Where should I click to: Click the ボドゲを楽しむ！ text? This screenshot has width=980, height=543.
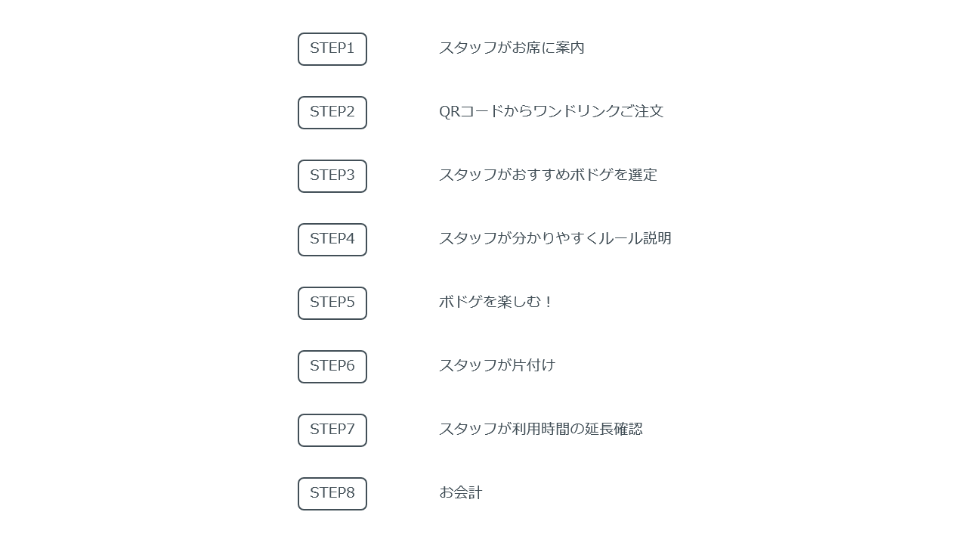coord(496,302)
